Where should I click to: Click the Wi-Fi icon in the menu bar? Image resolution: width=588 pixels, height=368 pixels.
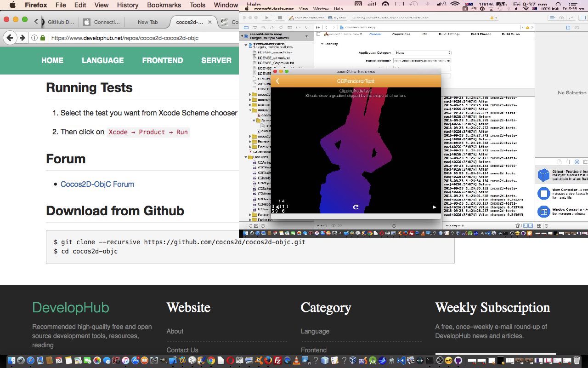(x=455, y=5)
